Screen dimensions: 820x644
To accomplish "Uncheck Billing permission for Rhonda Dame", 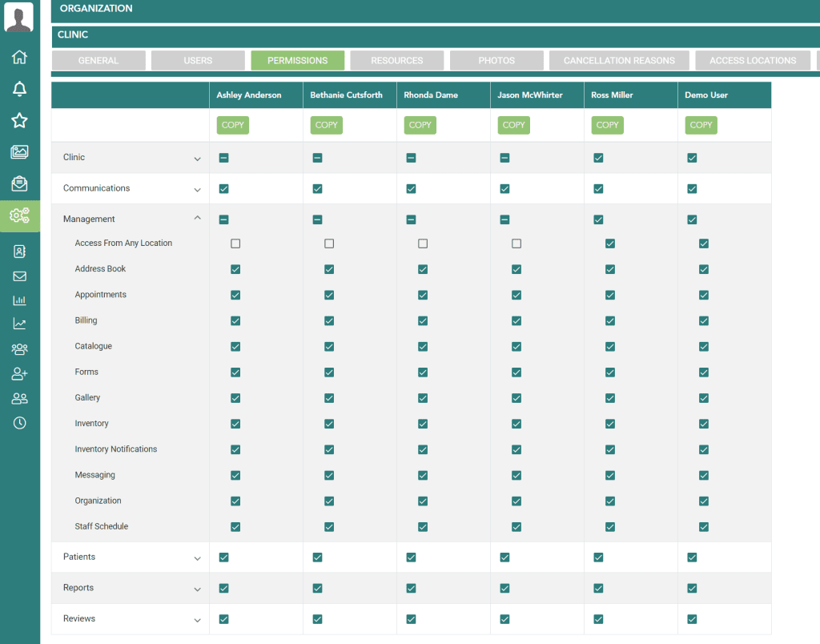I will tap(423, 321).
